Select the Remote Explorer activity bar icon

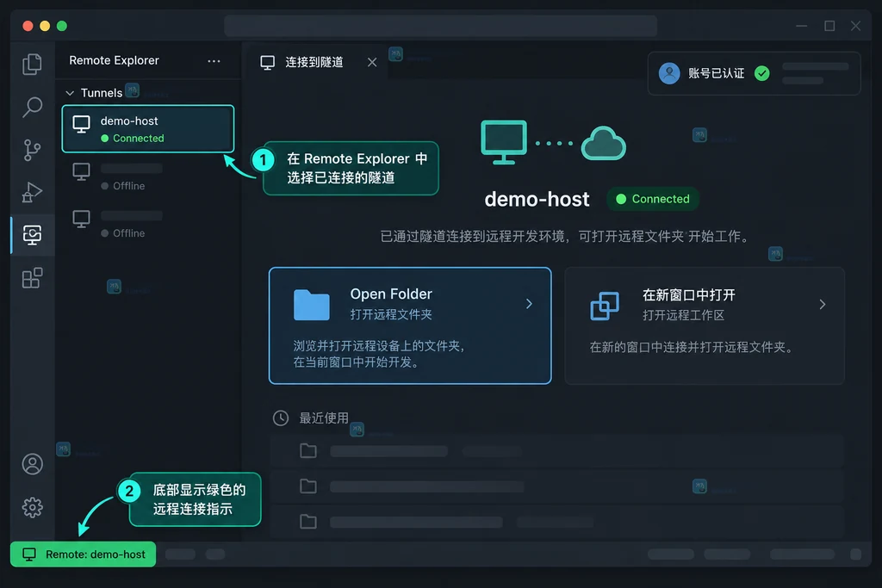tap(32, 235)
